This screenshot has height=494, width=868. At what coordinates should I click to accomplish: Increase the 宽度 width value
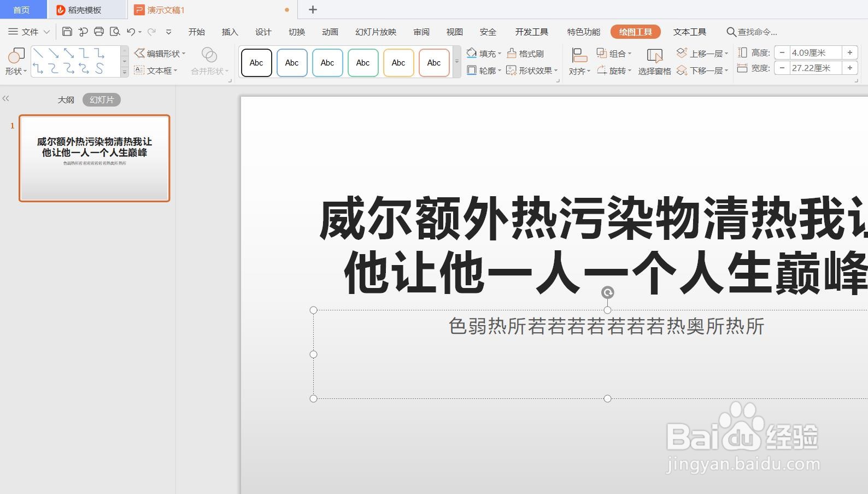point(850,68)
